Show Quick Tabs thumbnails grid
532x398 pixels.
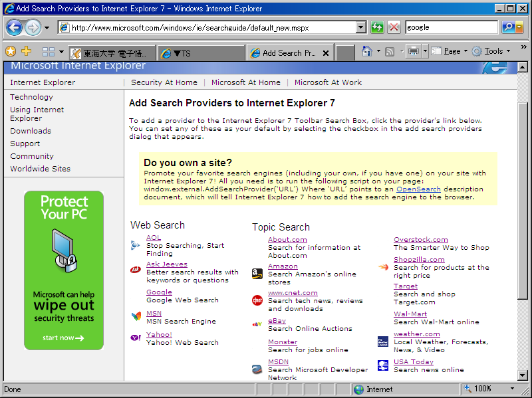48,52
